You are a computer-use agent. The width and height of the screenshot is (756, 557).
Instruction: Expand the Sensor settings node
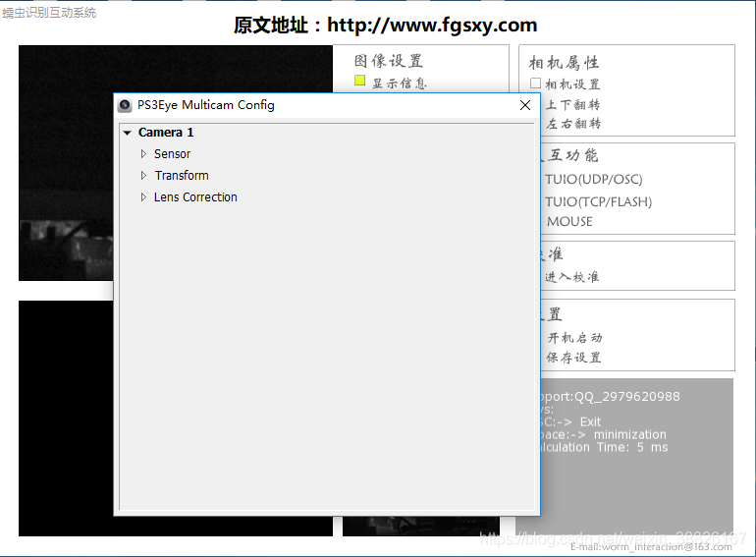pyautogui.click(x=143, y=154)
